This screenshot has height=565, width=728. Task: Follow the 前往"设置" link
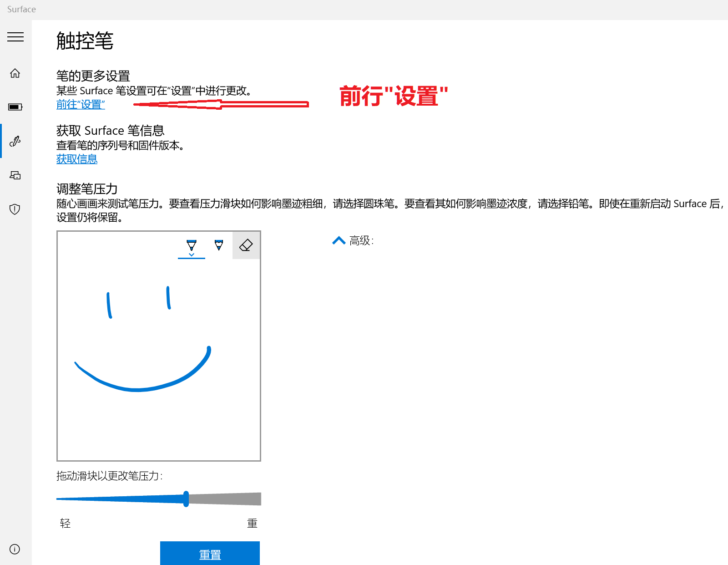(81, 104)
